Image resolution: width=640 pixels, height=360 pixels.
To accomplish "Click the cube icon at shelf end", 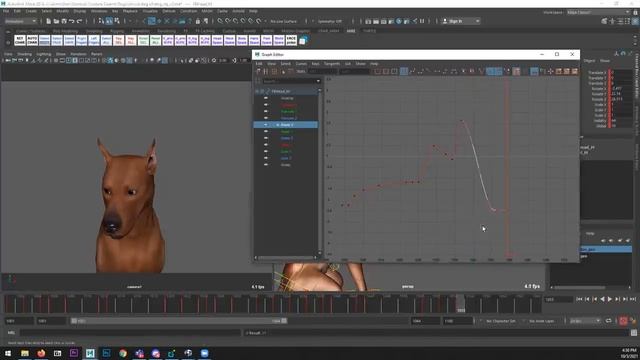I will coord(303,40).
